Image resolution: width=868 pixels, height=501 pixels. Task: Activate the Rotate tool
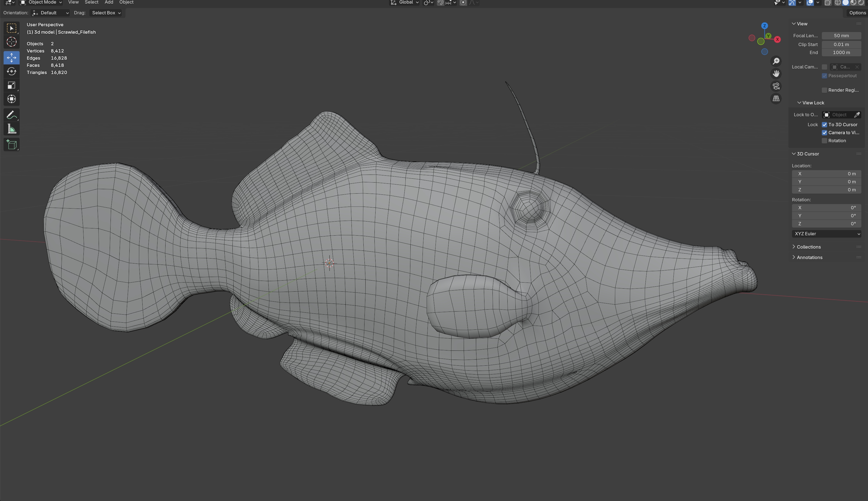click(11, 71)
